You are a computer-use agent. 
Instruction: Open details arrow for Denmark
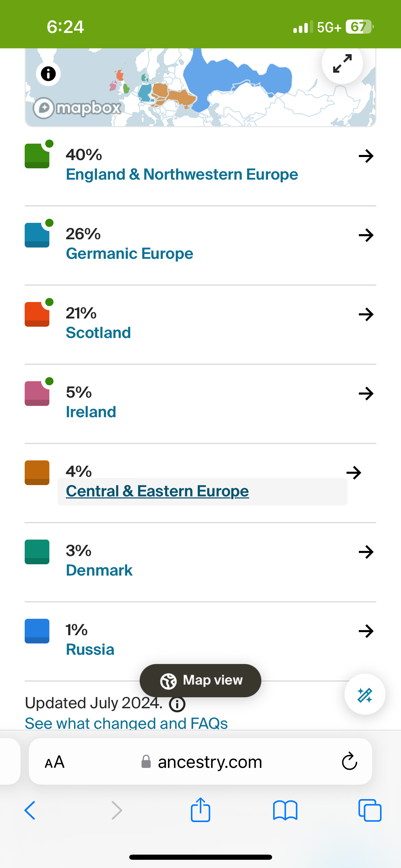366,552
